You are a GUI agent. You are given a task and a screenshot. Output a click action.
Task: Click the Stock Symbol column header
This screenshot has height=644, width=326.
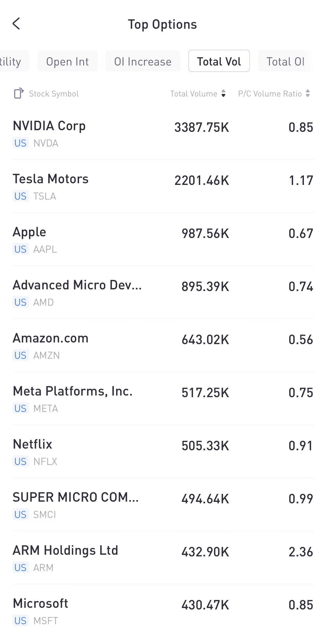tap(54, 94)
